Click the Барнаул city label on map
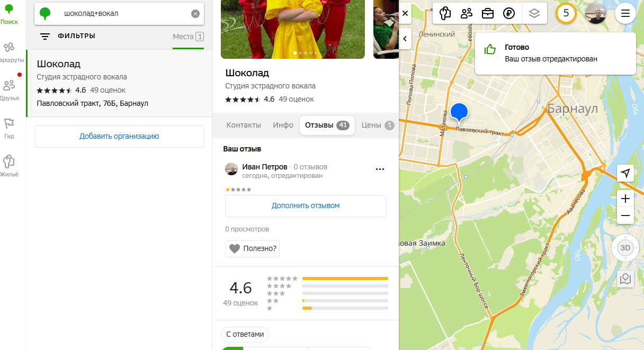 (x=573, y=109)
